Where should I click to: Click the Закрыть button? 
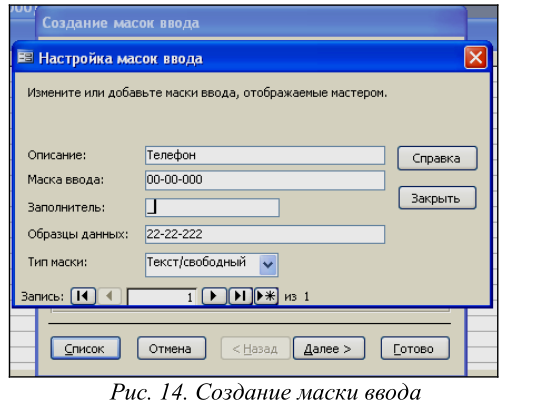437,198
